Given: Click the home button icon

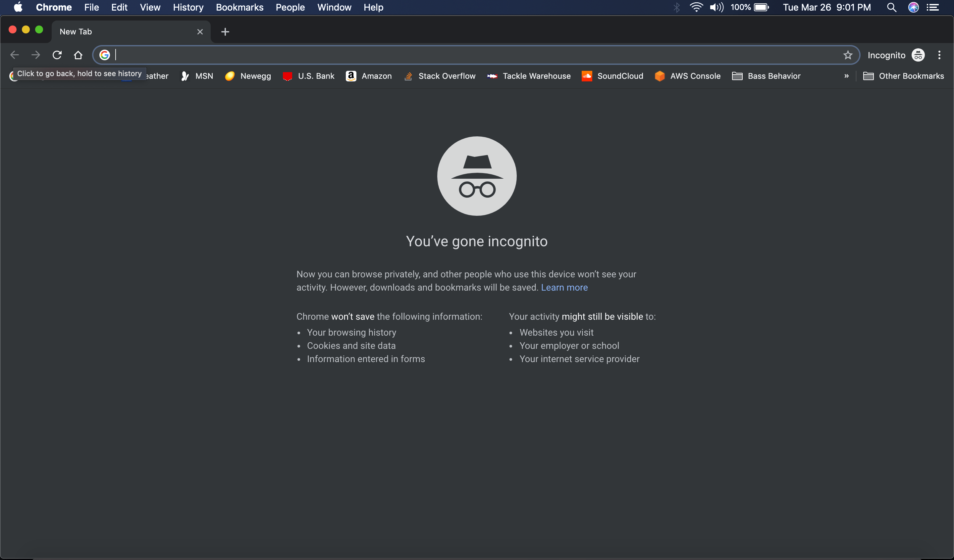Looking at the screenshot, I should (78, 55).
